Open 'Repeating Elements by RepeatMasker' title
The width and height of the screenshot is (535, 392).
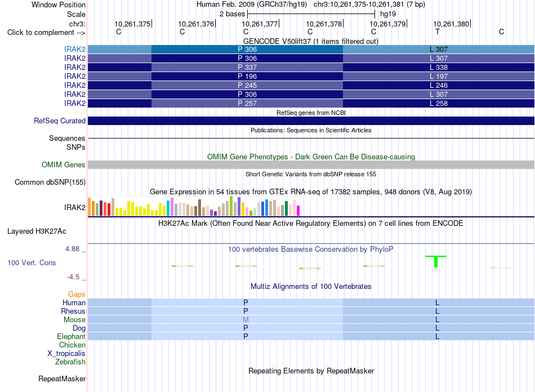311,371
